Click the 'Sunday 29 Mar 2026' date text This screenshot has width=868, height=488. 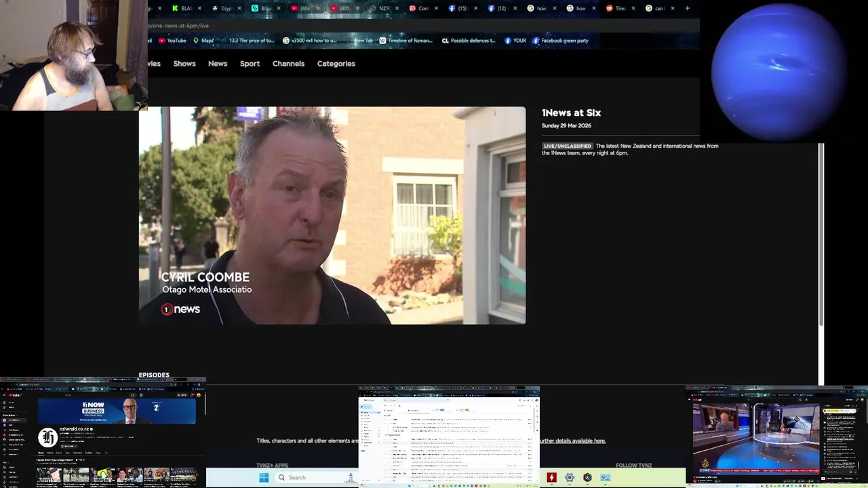point(566,125)
